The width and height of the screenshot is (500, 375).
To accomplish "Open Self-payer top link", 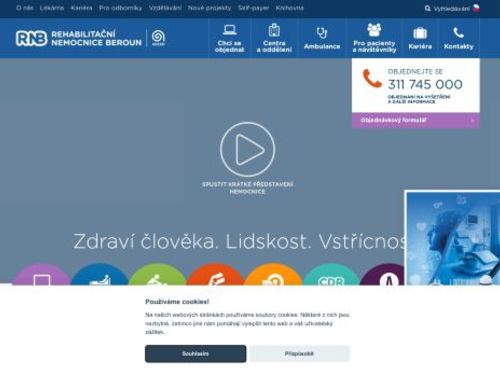I will pos(253,8).
